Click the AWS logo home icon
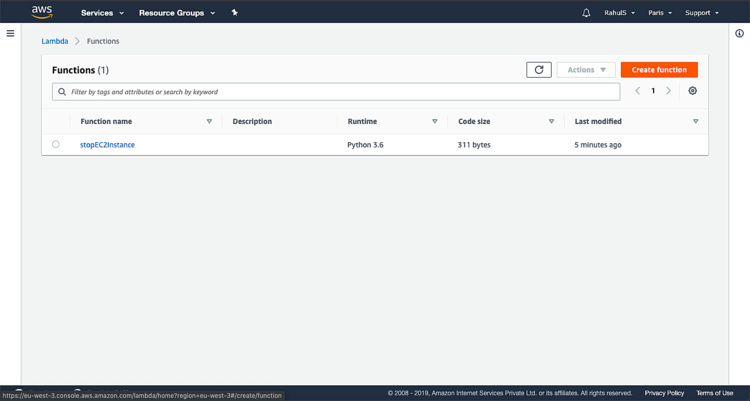The image size is (750, 401). click(42, 12)
